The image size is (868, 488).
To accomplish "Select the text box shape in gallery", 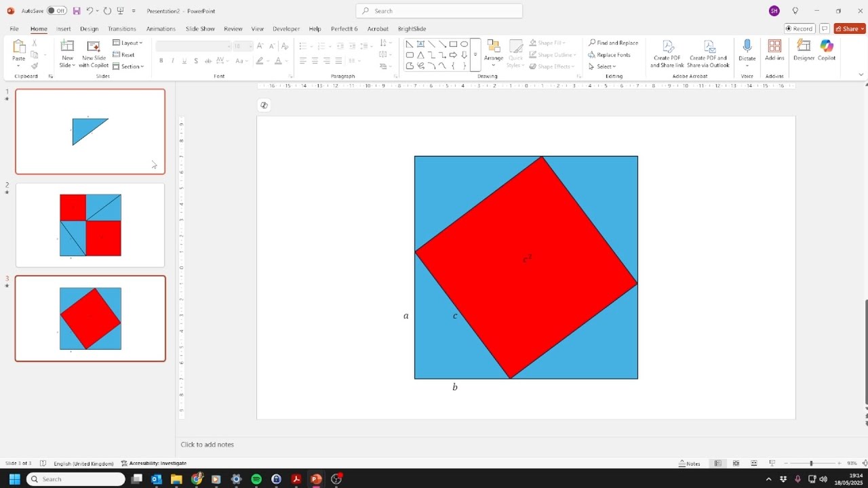I will (420, 44).
